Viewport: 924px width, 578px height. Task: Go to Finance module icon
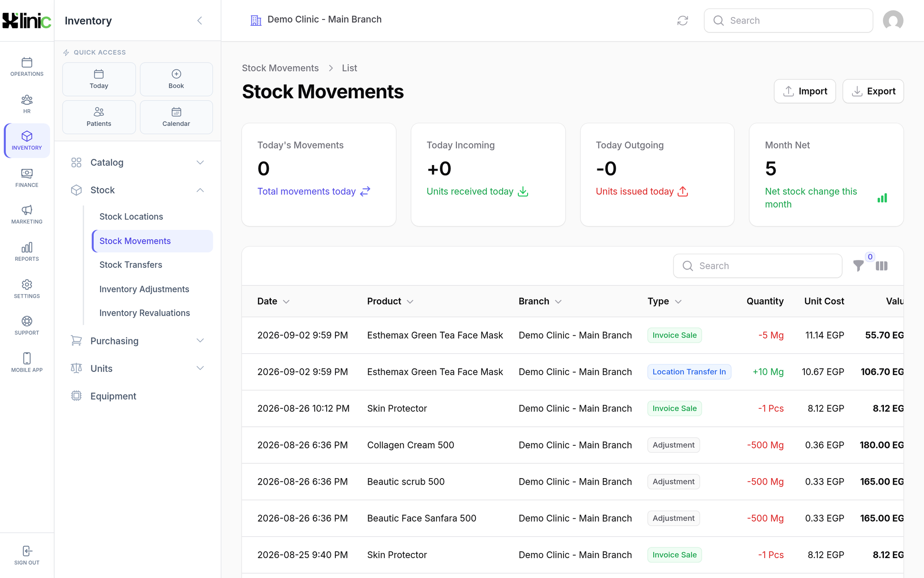[x=27, y=173]
